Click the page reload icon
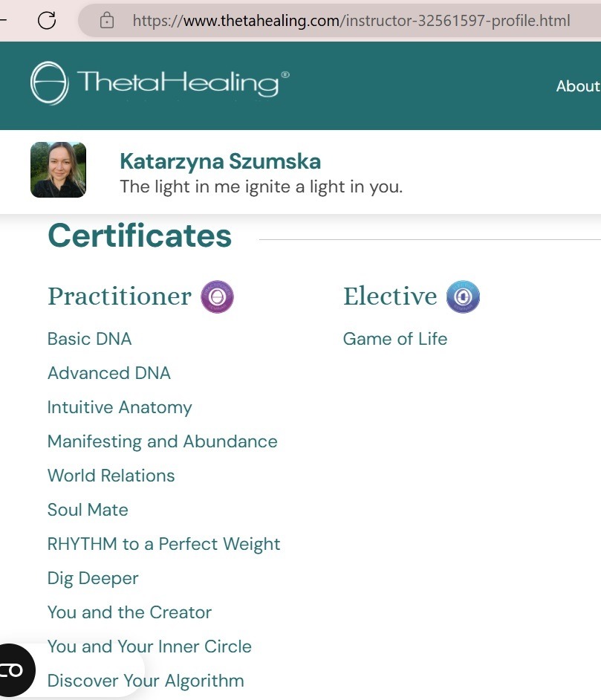 47,20
